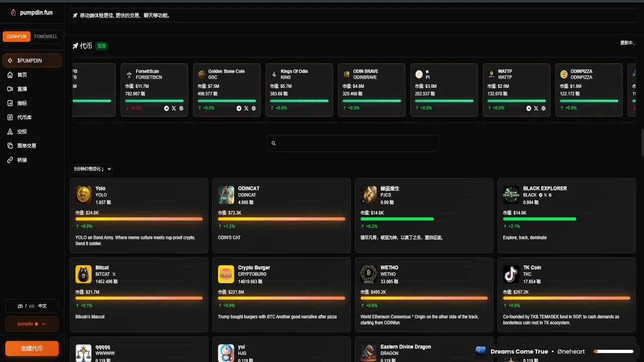Screen dimensions: 644x362
Task: Switch to the ODIN•FUN tab
Action: point(17,37)
